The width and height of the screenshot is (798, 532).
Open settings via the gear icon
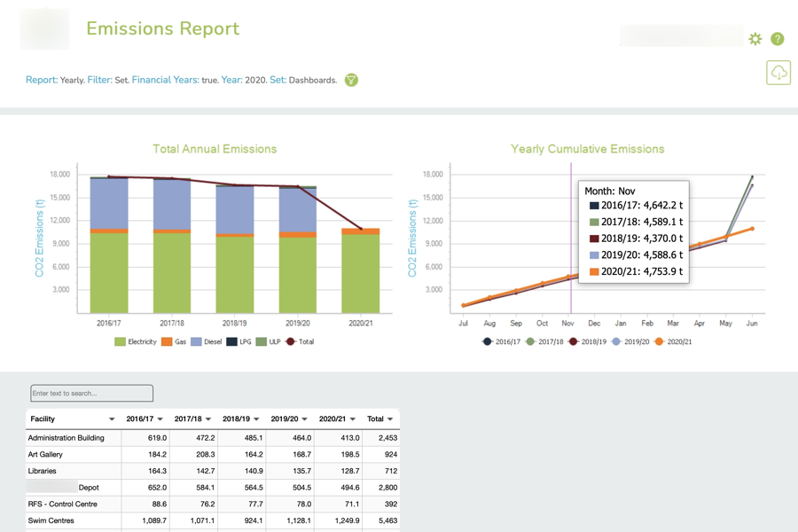click(x=755, y=38)
